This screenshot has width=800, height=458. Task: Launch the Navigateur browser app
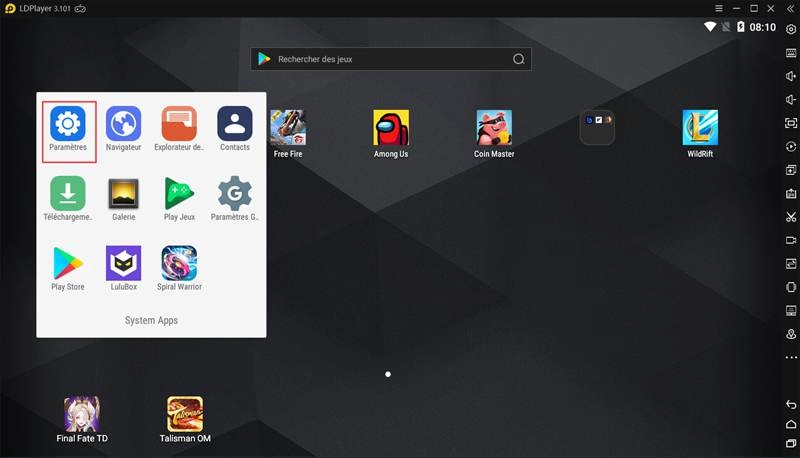point(123,124)
